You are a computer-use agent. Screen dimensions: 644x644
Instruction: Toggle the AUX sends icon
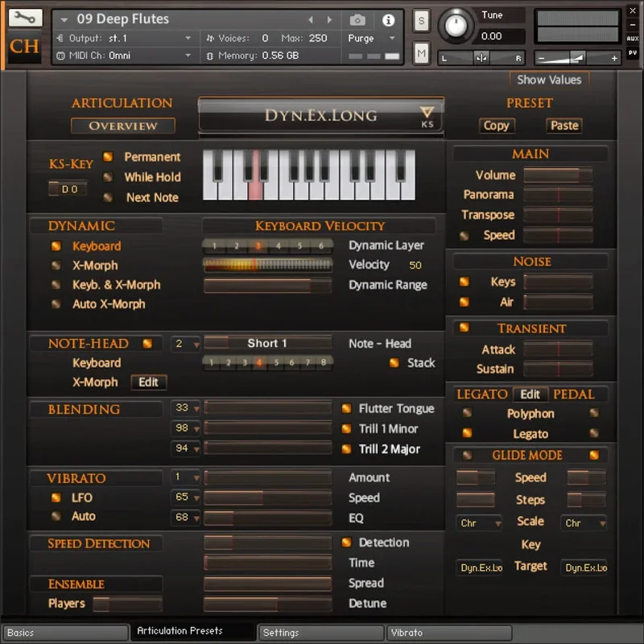(x=633, y=39)
